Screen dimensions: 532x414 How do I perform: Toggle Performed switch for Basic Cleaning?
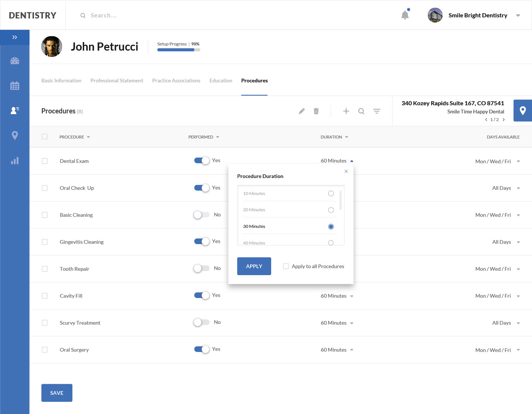[201, 215]
